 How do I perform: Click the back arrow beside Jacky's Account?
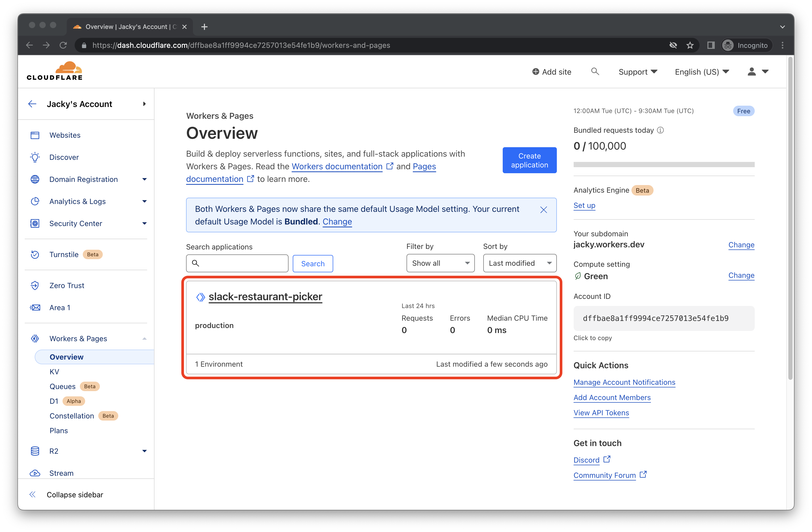tap(32, 104)
